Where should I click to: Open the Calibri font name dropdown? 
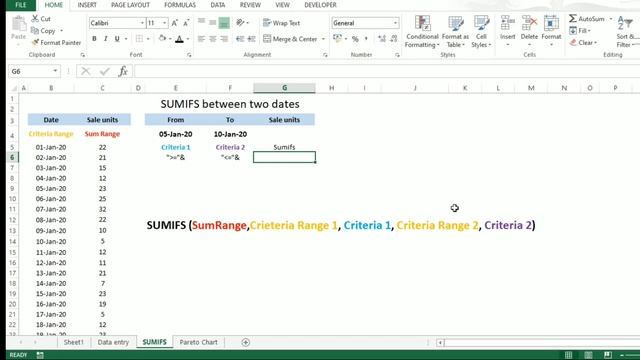[x=142, y=23]
